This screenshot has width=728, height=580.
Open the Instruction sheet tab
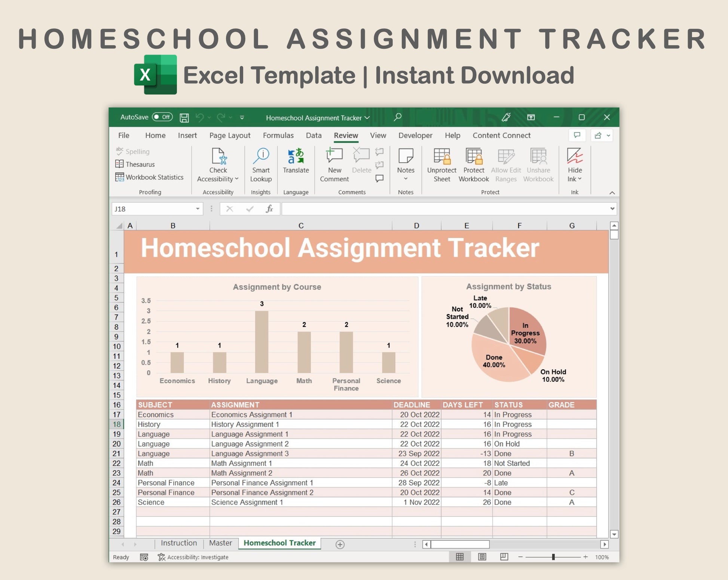click(x=179, y=543)
